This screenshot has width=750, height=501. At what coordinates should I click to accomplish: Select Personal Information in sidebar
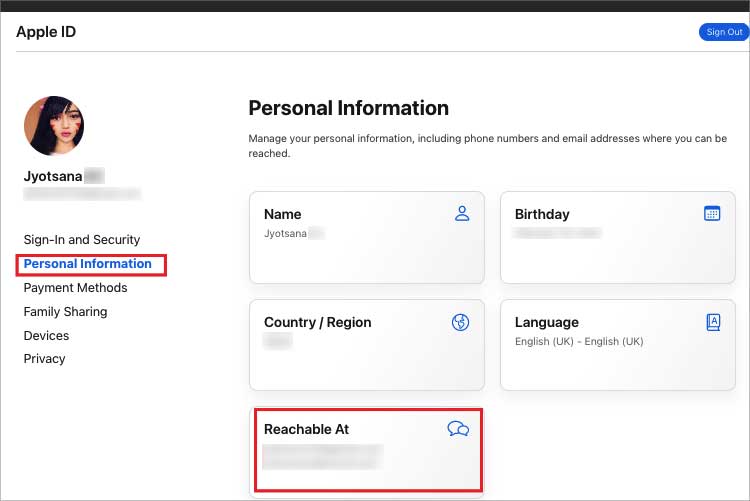(88, 264)
